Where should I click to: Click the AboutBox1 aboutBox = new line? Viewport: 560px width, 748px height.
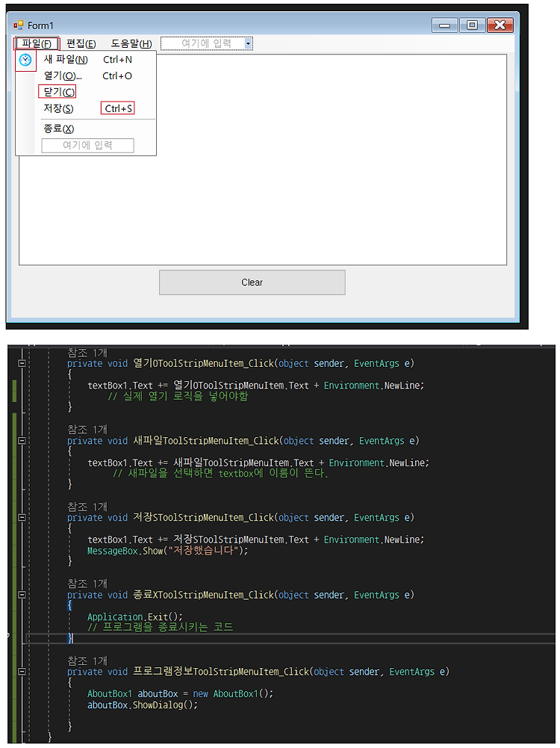pyautogui.click(x=180, y=694)
